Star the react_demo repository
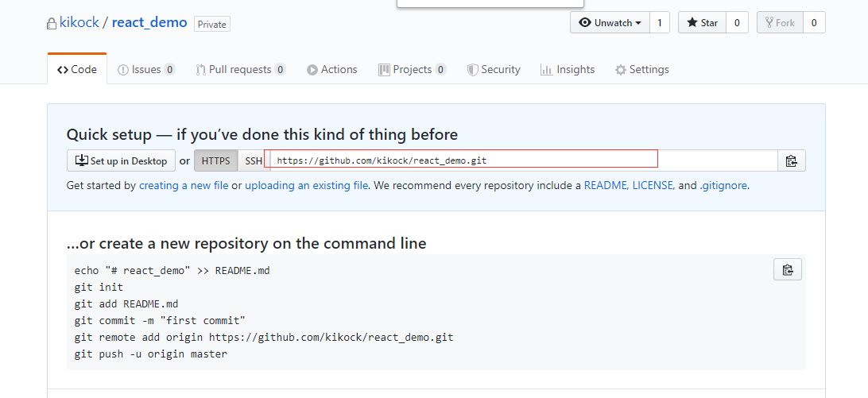868x398 pixels. pos(702,23)
